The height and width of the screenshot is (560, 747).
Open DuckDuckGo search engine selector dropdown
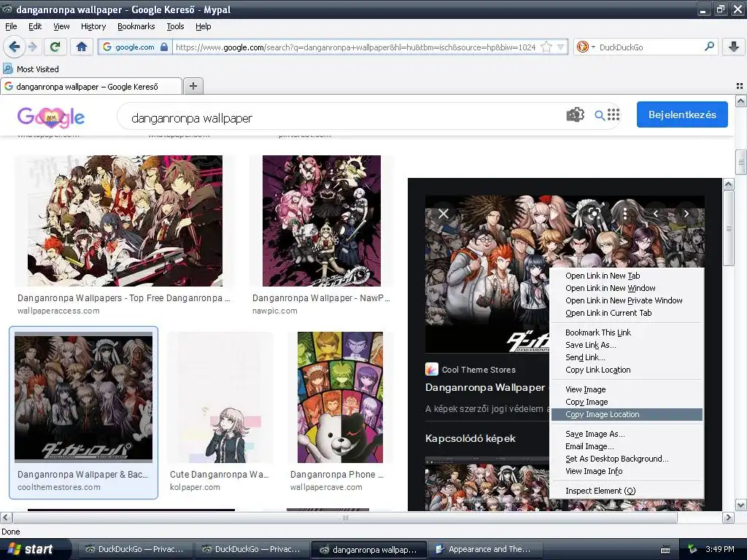tap(586, 47)
